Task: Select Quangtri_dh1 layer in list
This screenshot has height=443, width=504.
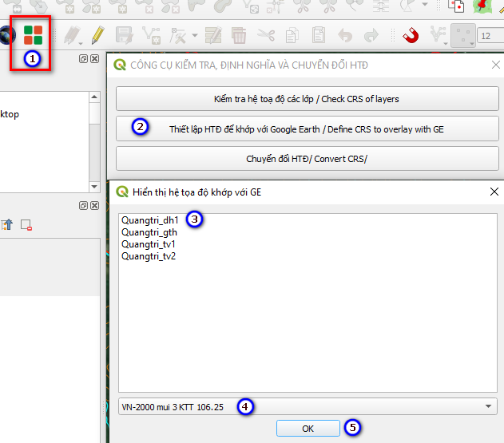Action: (x=150, y=220)
